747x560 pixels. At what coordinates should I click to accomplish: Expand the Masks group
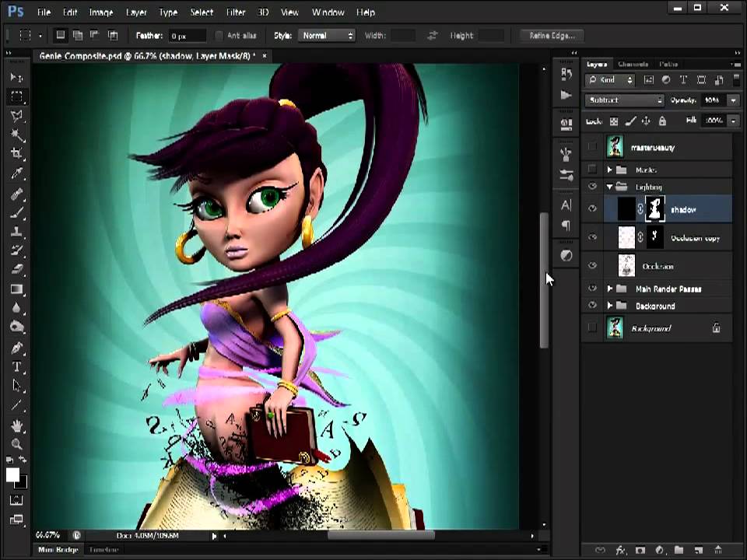click(x=610, y=170)
